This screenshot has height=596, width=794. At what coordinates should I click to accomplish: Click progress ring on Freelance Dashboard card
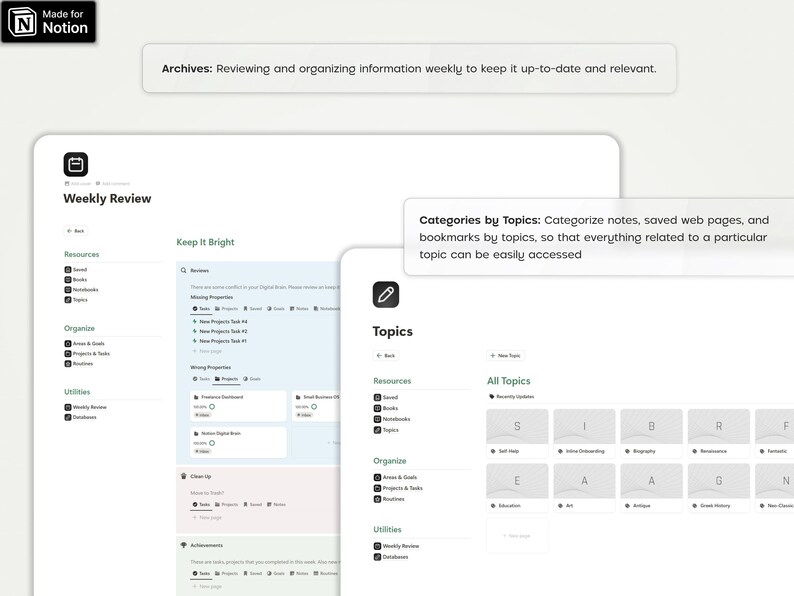pos(212,407)
